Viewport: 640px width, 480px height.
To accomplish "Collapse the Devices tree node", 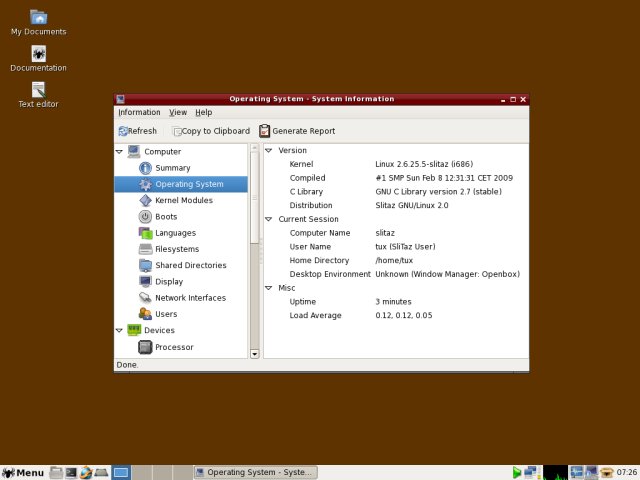I will point(120,330).
